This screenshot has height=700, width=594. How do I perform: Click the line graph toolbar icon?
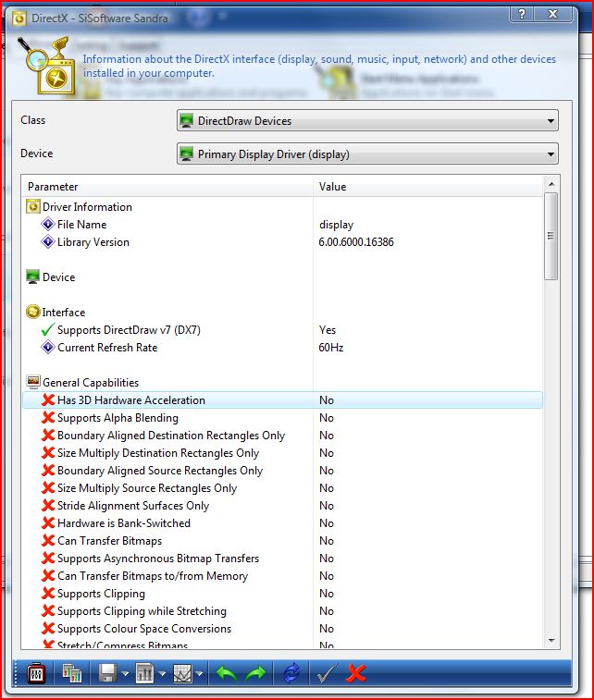click(182, 673)
